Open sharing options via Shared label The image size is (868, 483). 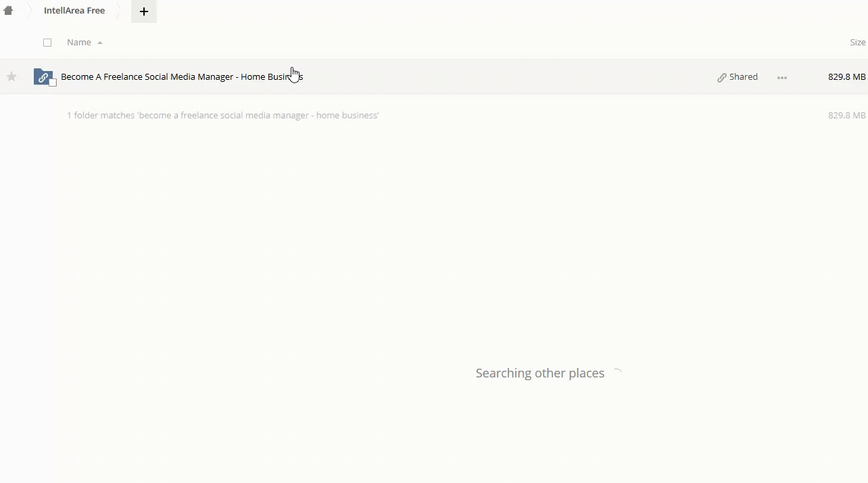[x=743, y=77]
